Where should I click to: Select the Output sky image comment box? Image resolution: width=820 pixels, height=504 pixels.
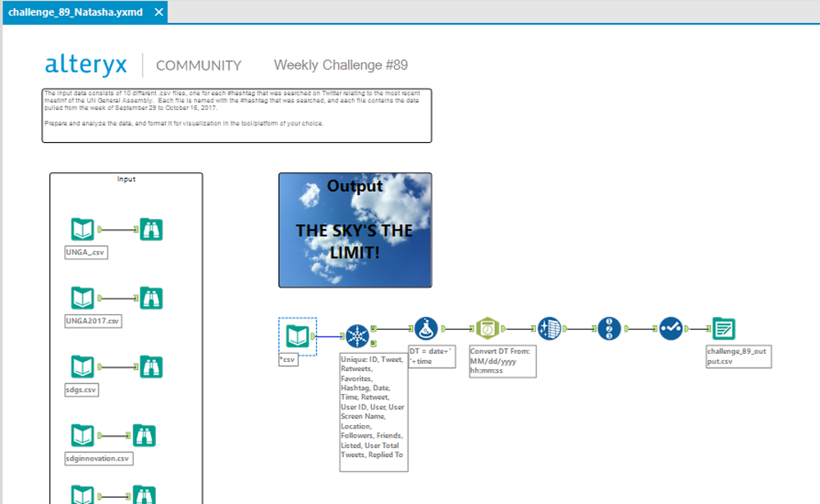coord(355,230)
